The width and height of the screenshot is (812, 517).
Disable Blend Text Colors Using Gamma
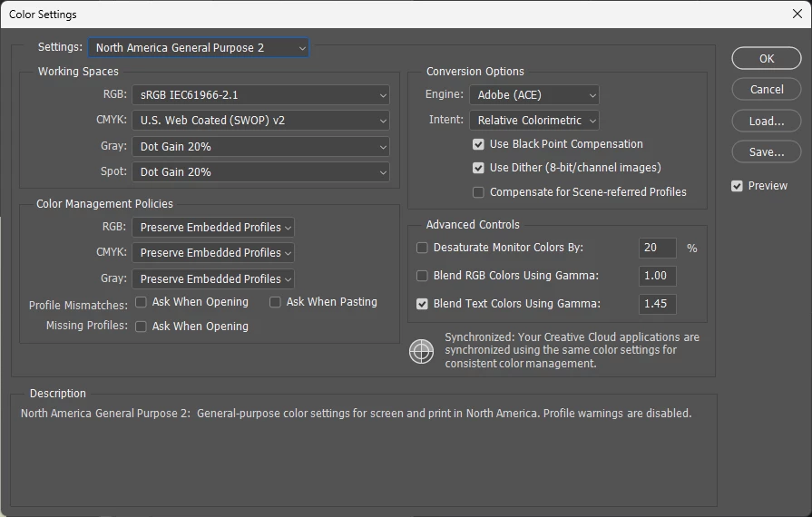[422, 304]
